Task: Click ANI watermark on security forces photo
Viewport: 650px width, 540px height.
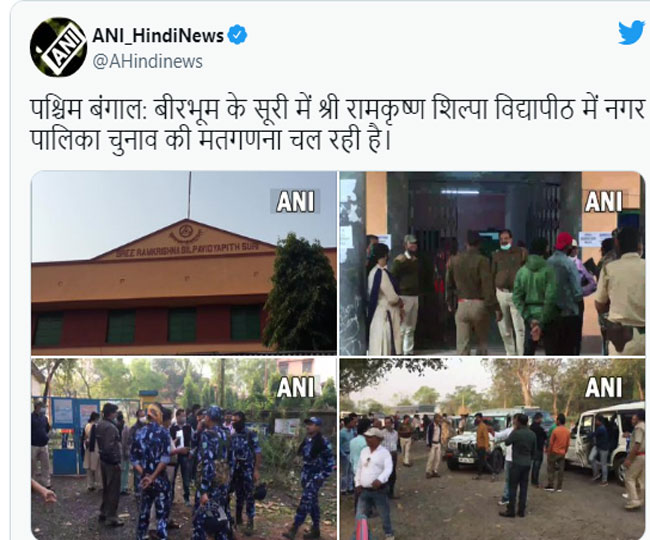Action: (295, 387)
